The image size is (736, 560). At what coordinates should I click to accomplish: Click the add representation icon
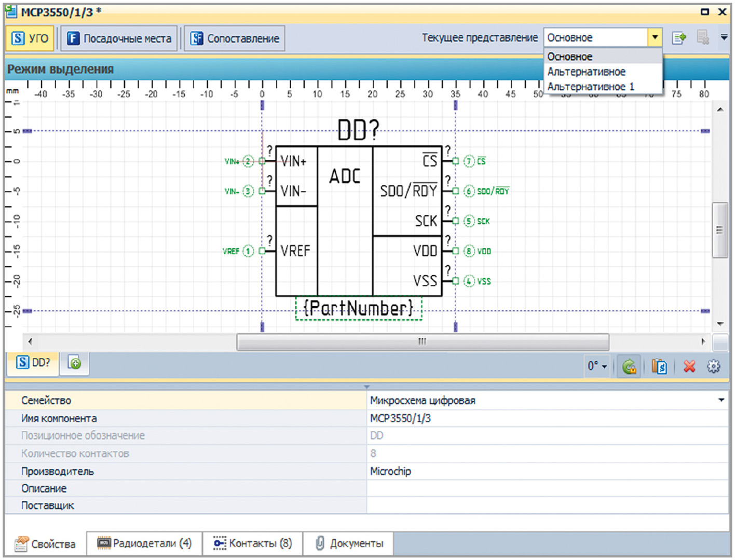[679, 38]
